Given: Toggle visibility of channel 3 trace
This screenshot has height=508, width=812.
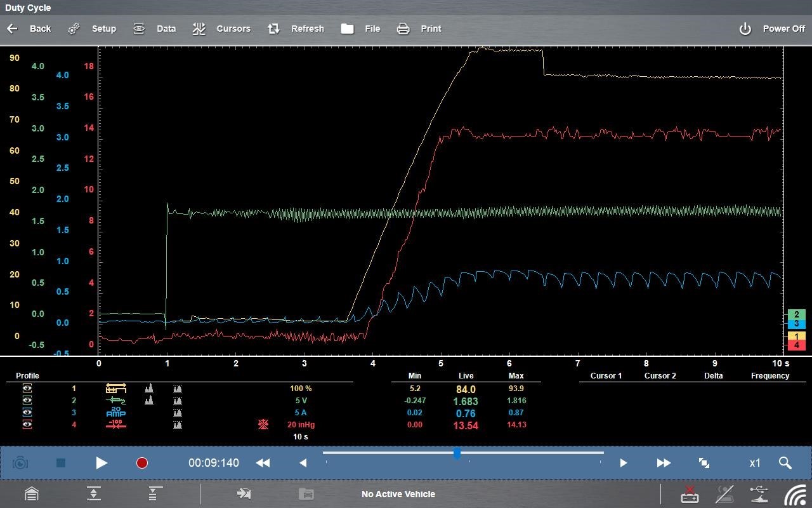Looking at the screenshot, I should 27,413.
